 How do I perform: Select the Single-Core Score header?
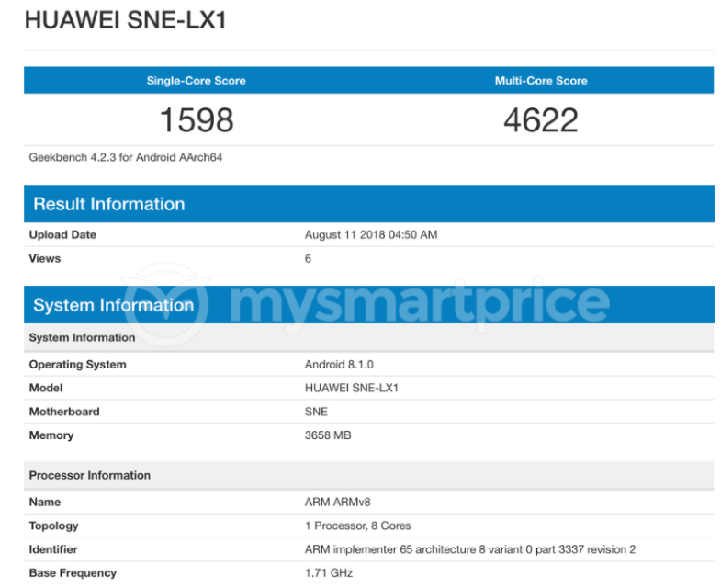196,81
